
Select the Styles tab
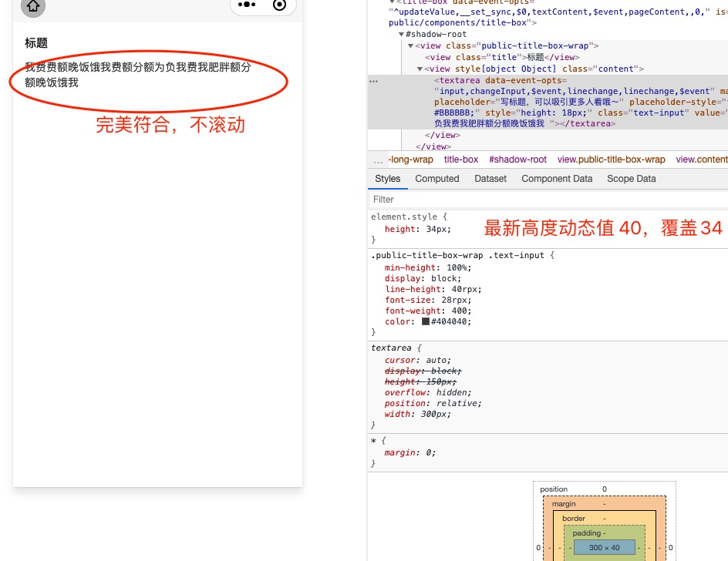tap(388, 179)
